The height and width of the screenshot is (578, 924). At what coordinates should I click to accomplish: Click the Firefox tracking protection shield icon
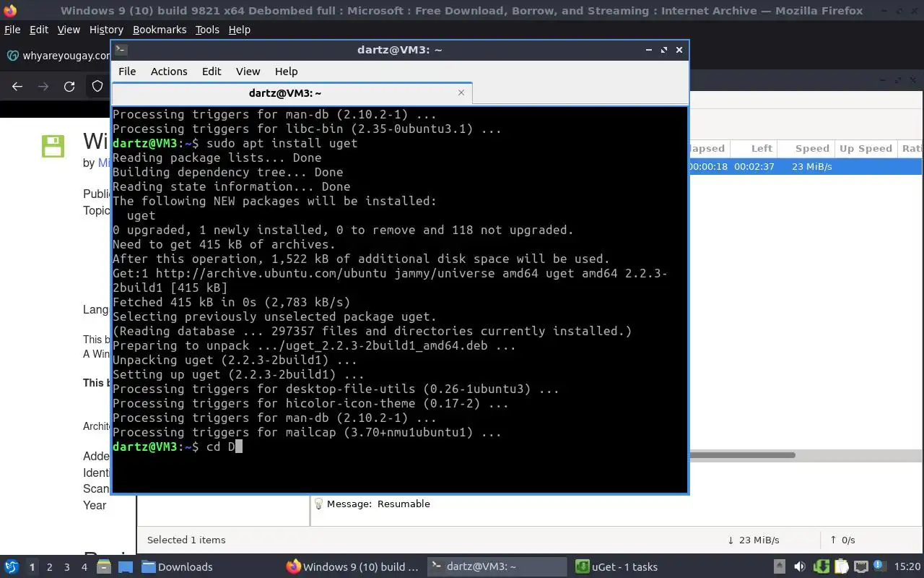pyautogui.click(x=97, y=87)
